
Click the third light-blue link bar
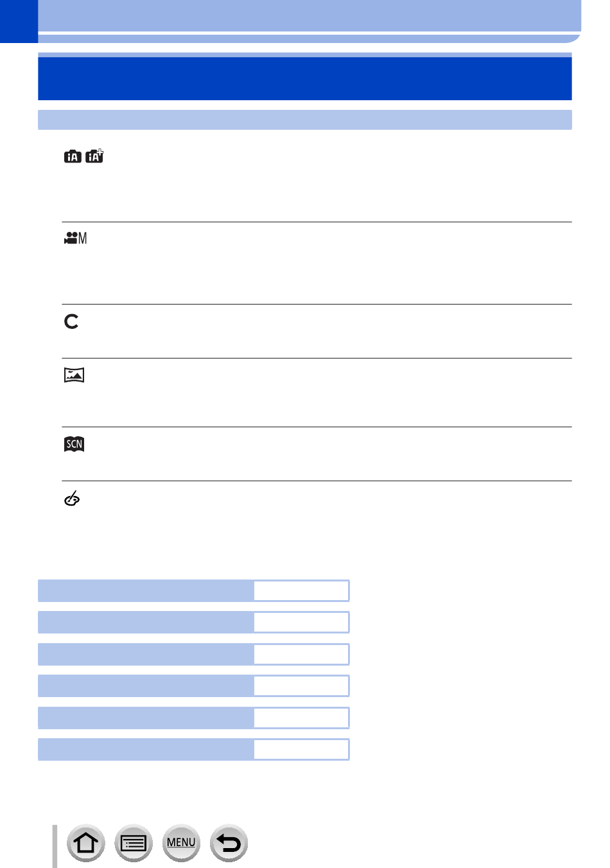[x=146, y=654]
